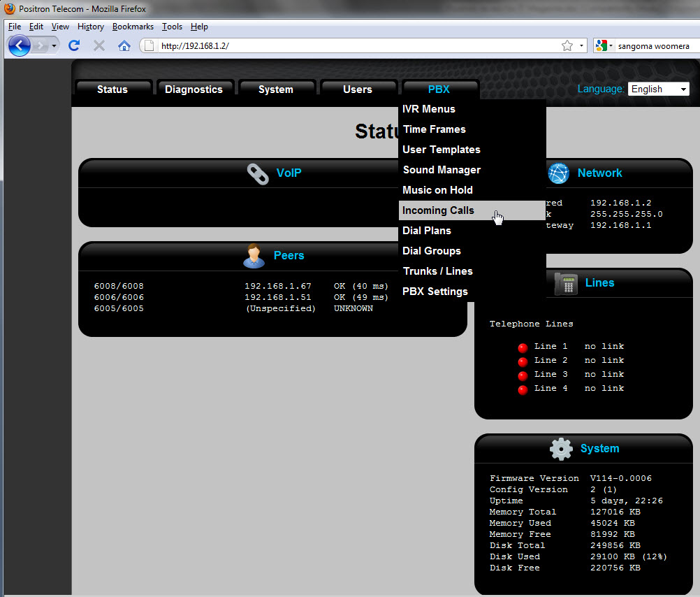Open the Language dropdown
Screen dimensions: 700x597
tap(658, 89)
